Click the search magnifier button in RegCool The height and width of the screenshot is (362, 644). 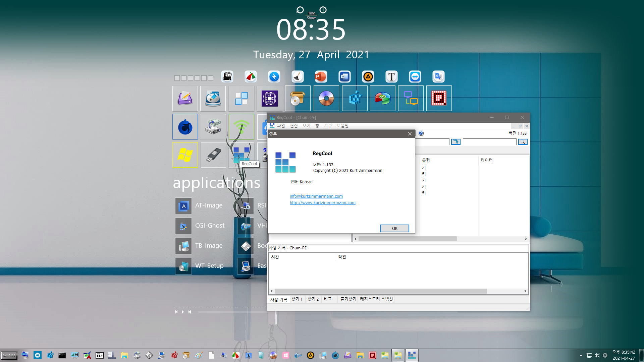(x=523, y=142)
